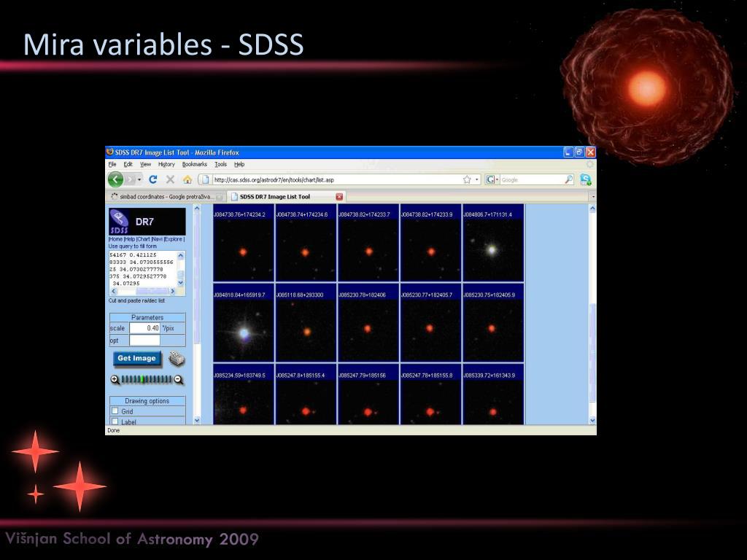Click into the Google search box

click(532, 179)
